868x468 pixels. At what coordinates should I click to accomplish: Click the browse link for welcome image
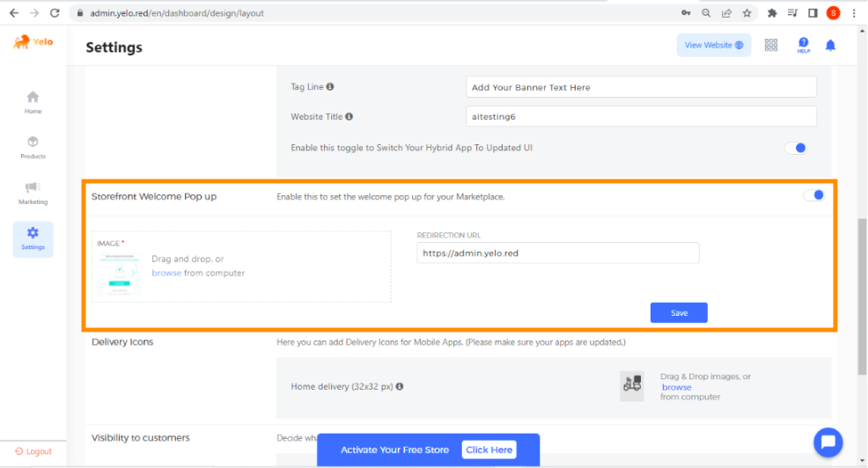pyautogui.click(x=166, y=273)
